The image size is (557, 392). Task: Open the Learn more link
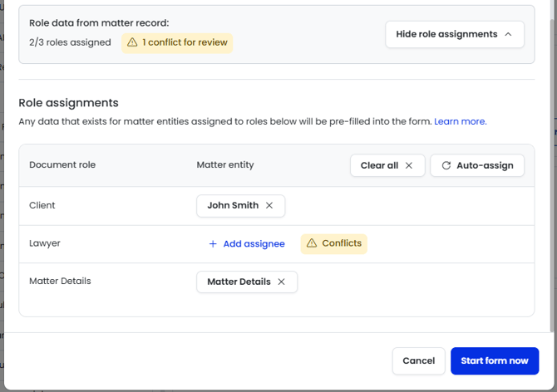pyautogui.click(x=461, y=121)
